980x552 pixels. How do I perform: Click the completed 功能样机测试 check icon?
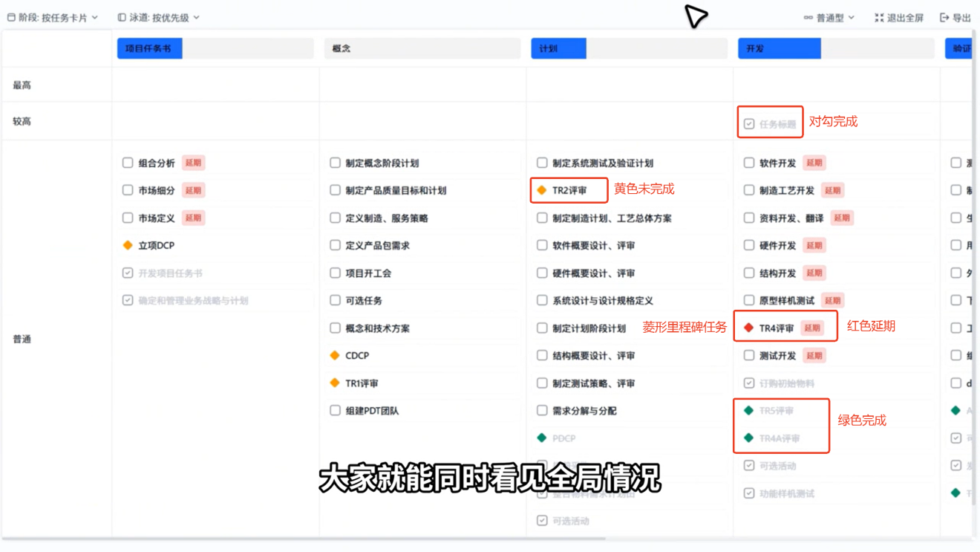pyautogui.click(x=749, y=493)
